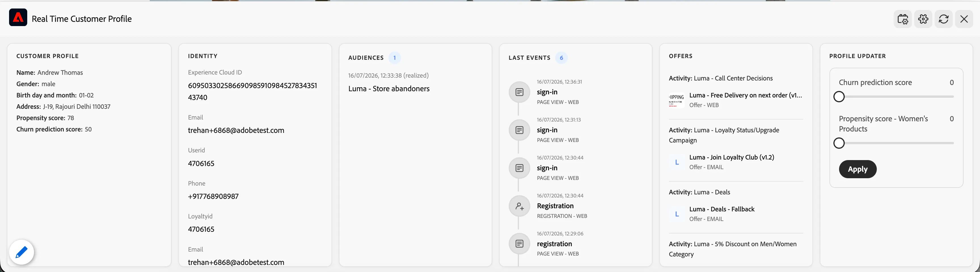
Task: Click the page view icon for the 12:30:44 sign-in event
Action: click(519, 168)
